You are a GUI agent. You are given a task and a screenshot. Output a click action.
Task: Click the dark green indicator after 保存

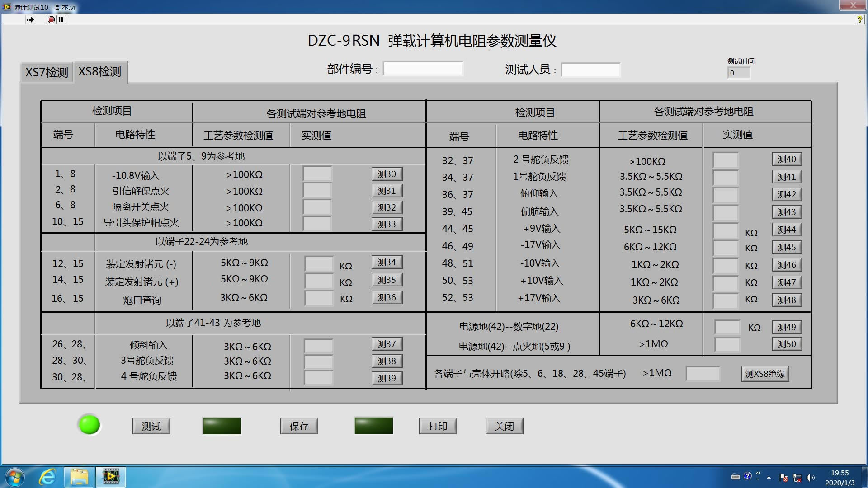373,426
